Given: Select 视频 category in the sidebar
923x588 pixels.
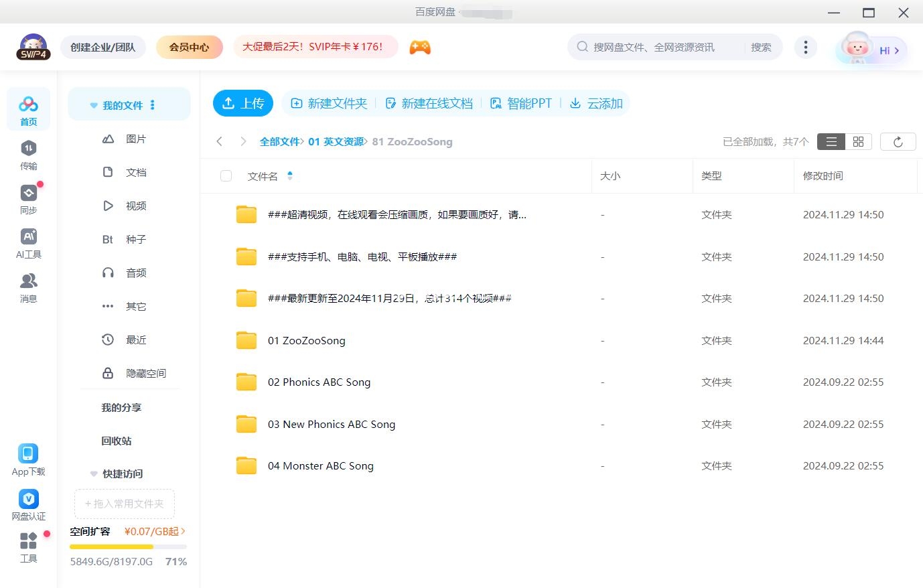Looking at the screenshot, I should (135, 206).
